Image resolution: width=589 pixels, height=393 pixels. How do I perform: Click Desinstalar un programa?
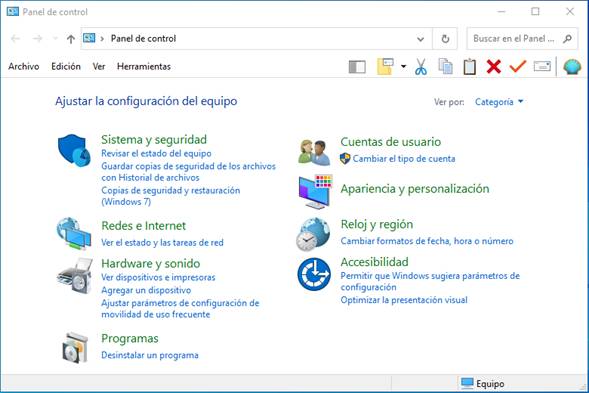(x=150, y=355)
